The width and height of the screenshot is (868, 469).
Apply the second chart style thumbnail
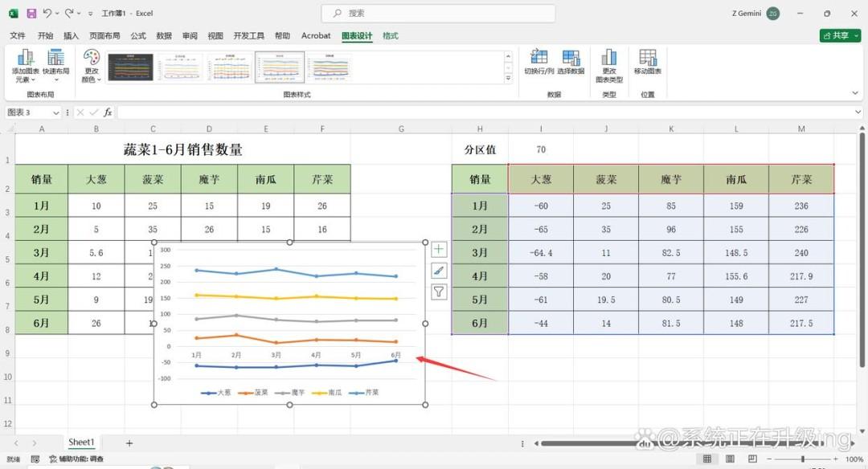181,67
